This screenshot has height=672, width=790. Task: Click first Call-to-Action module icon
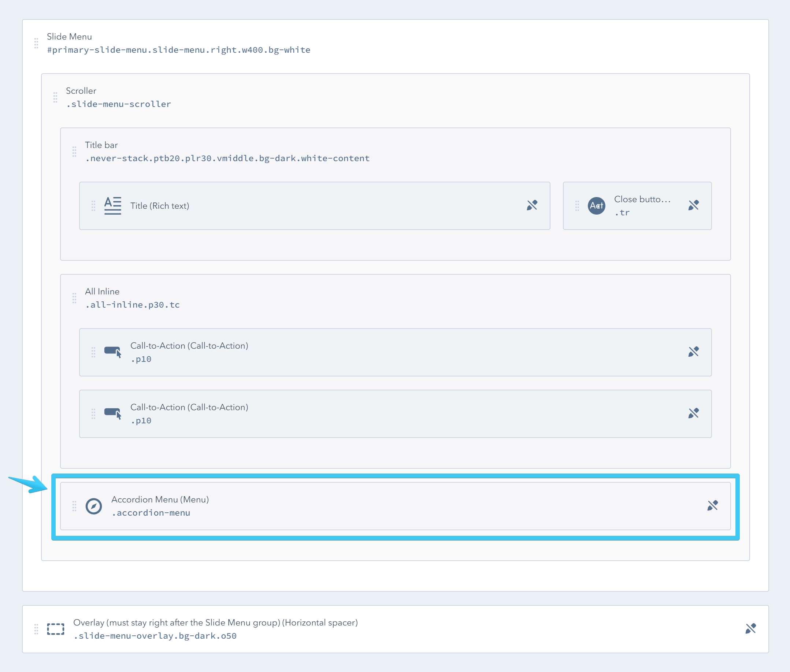(113, 352)
